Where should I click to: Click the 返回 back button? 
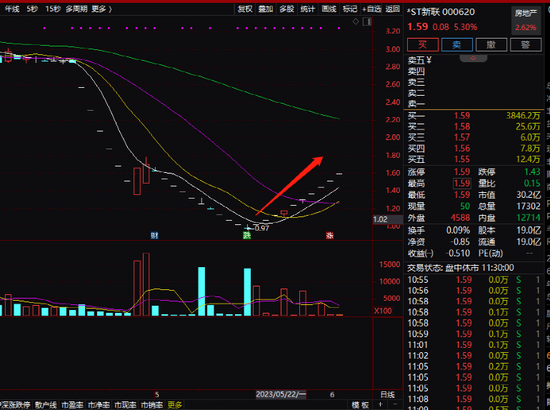393,9
